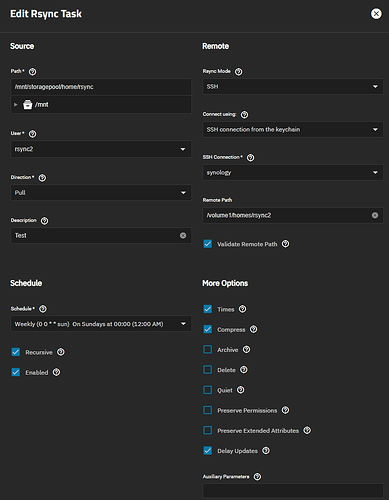
Task: Toggle Delay Updates checkbox off
Action: 208,451
